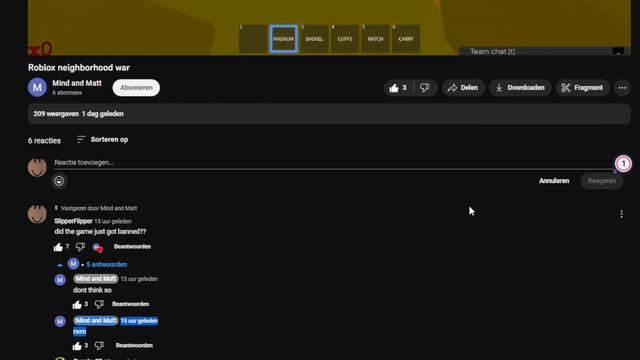This screenshot has width=640, height=360.
Task: Open own profile avatar beside comment box
Action: tap(37, 167)
